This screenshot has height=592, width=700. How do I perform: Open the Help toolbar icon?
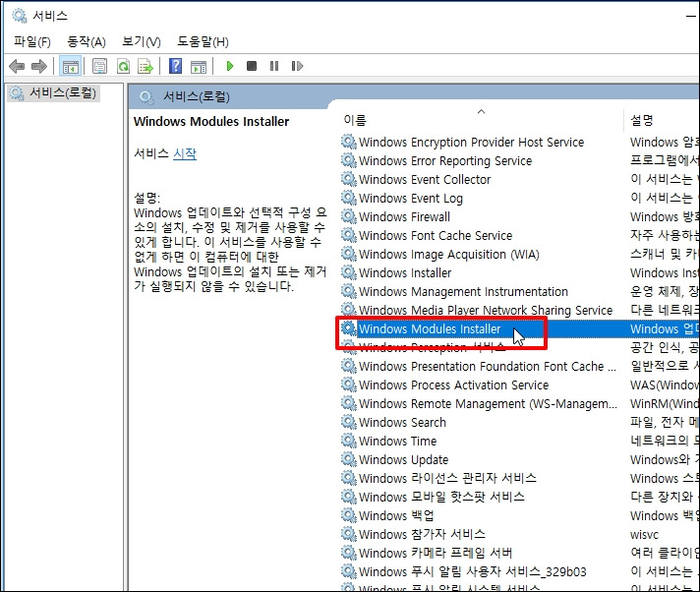click(x=175, y=66)
